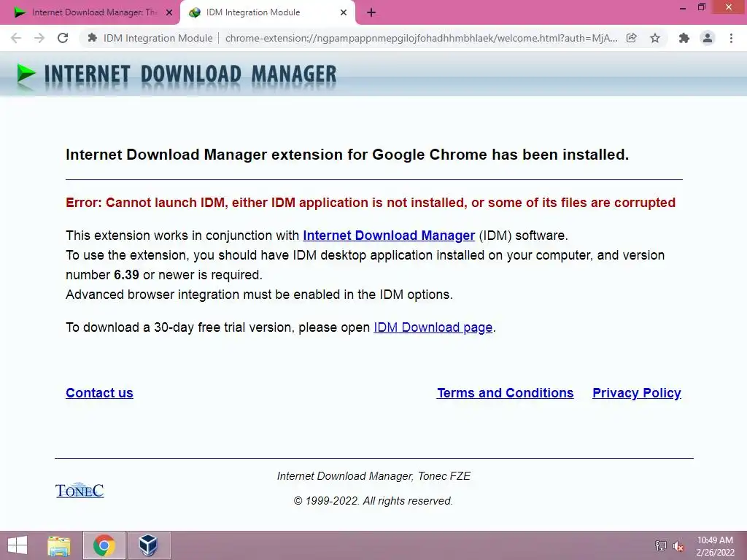This screenshot has width=747, height=560.
Task: Click the chrome-extension URL in address bar
Action: [421, 38]
